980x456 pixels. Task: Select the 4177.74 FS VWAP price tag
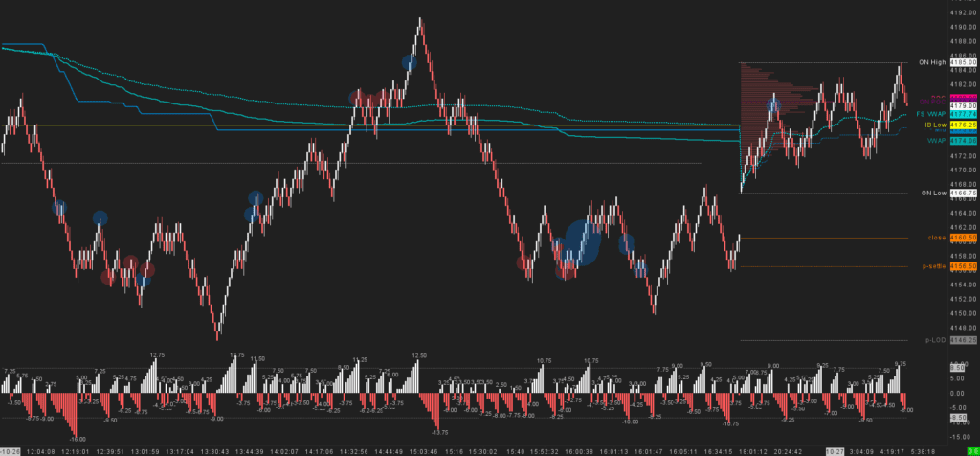click(963, 114)
